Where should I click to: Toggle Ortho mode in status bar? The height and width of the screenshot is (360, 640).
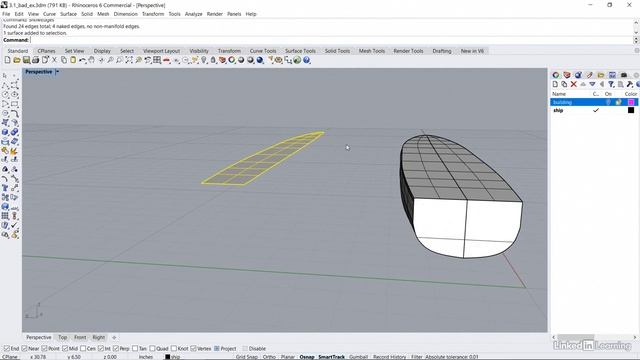click(269, 357)
